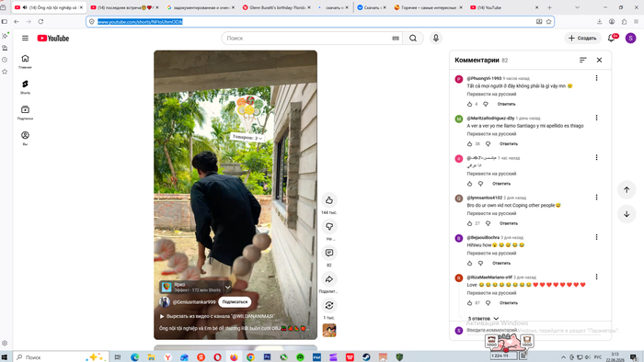This screenshot has height=362, width=644.
Task: Open options for @BejaouiBochra comment
Action: pos(596,237)
